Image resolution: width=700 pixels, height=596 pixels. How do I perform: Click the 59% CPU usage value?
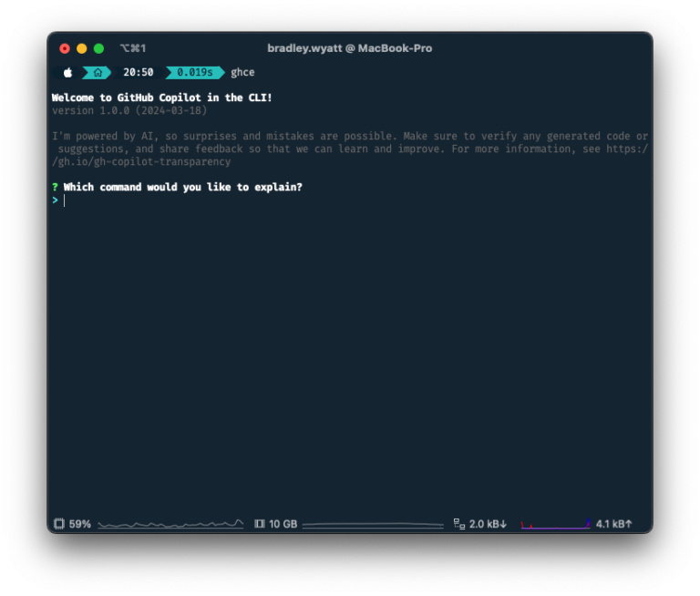click(80, 524)
